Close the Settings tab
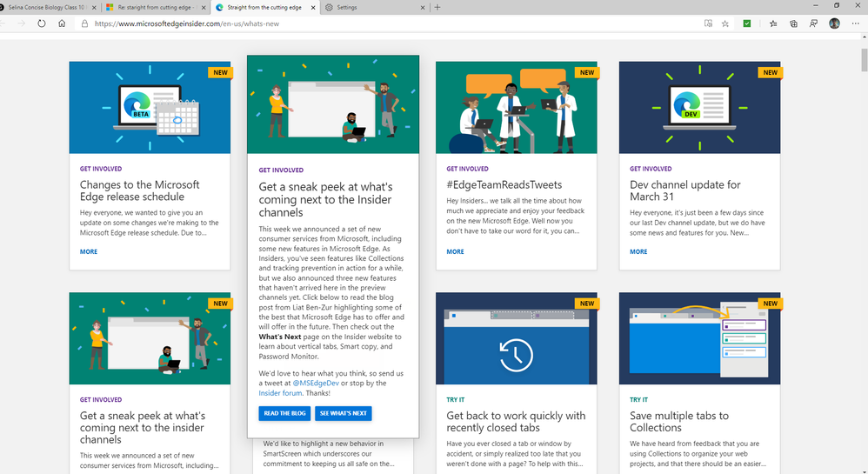The width and height of the screenshot is (868, 474). (423, 7)
